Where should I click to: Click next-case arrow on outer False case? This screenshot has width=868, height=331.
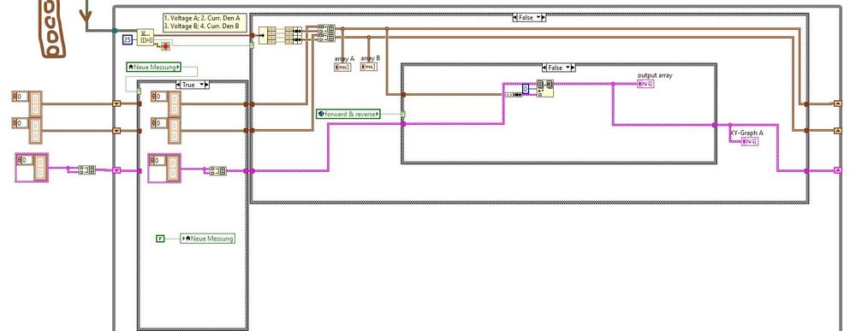(544, 18)
